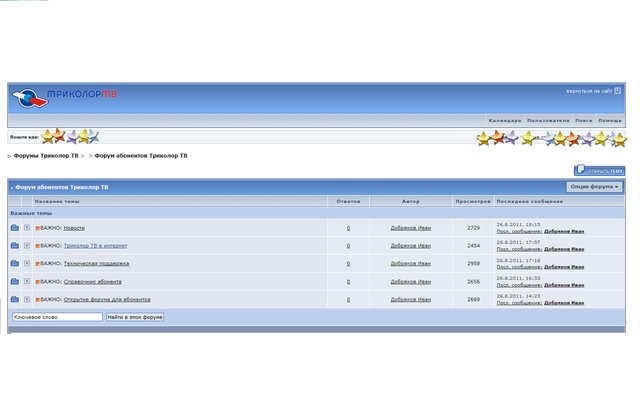Click the folder icon of Техническая поддержка topic
The height and width of the screenshot is (400, 640).
(15, 263)
